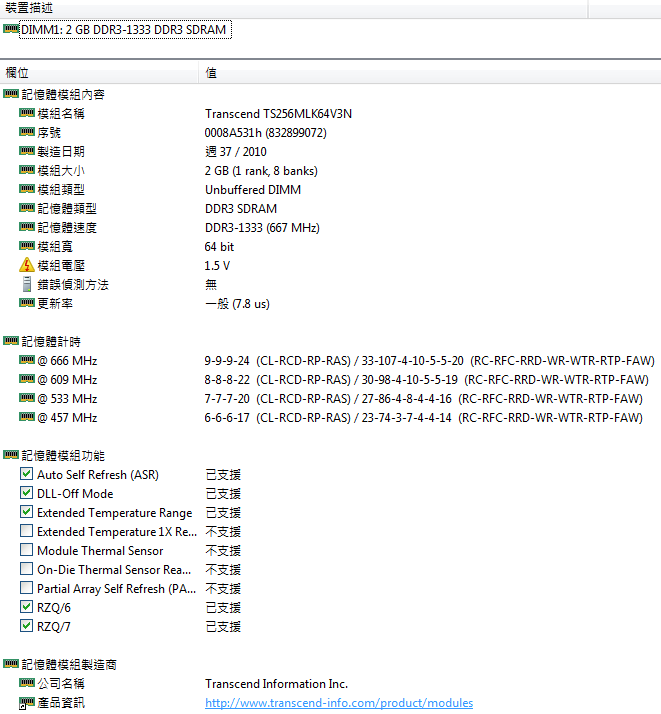Select the 已支援 value beside RZQ/7

pyautogui.click(x=223, y=627)
